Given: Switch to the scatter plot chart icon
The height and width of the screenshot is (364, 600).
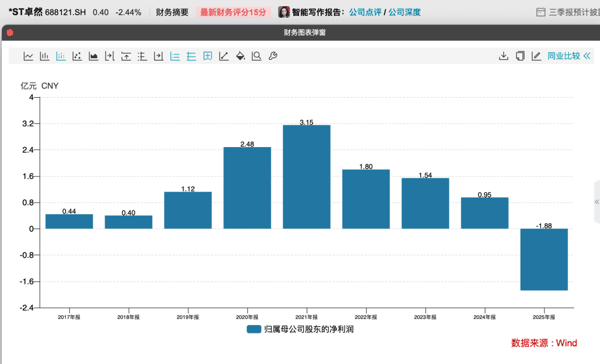Looking at the screenshot, I should coord(77,56).
